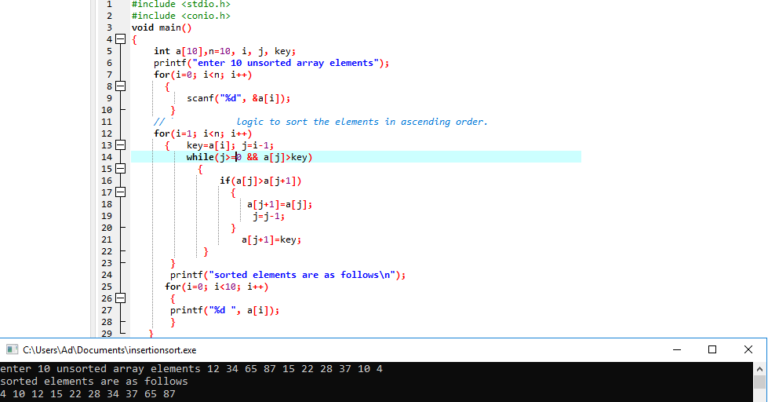The height and width of the screenshot is (402, 768).
Task: Click the 'int a[10],n=10, i, j, key;' declaration
Action: (225, 51)
